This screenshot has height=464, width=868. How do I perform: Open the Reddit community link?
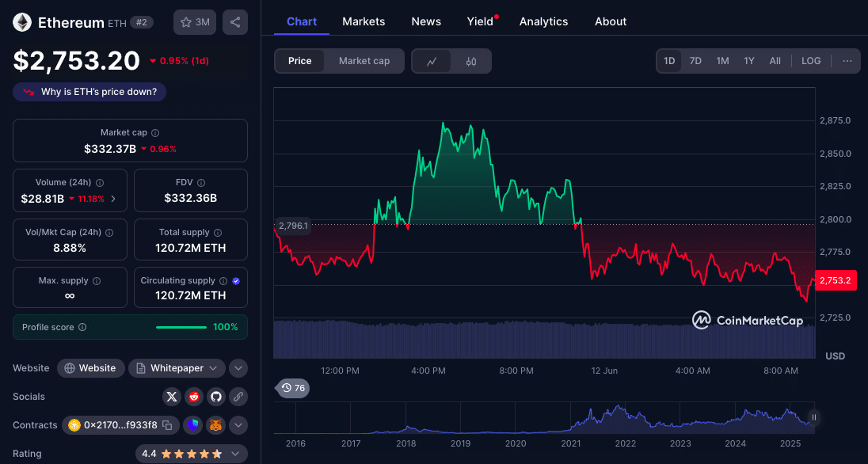click(x=194, y=397)
